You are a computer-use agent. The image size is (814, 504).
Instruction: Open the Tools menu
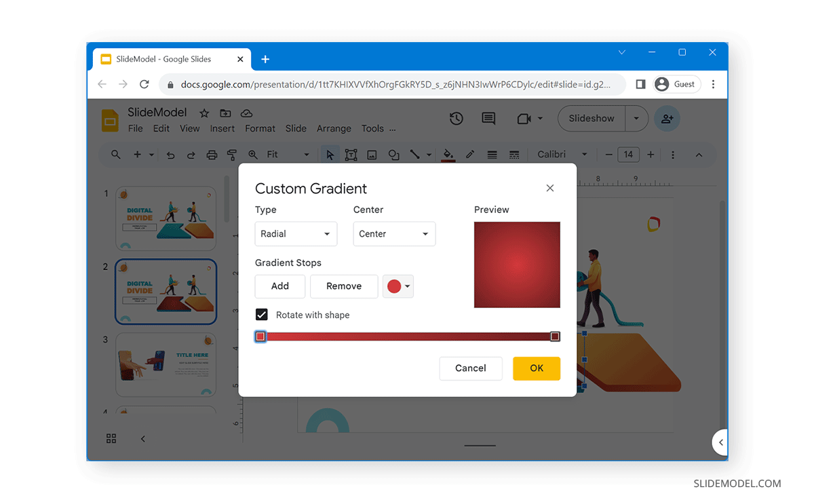pos(372,128)
